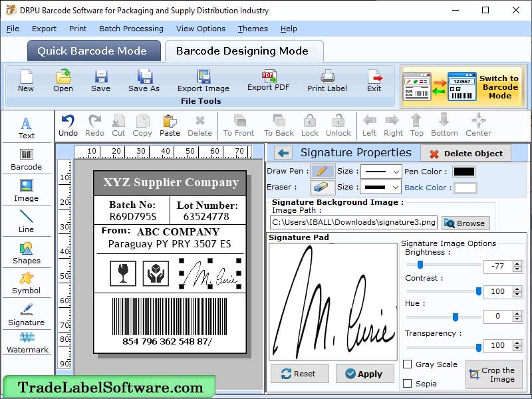532x399 pixels.
Task: Align object Right
Action: (393, 125)
